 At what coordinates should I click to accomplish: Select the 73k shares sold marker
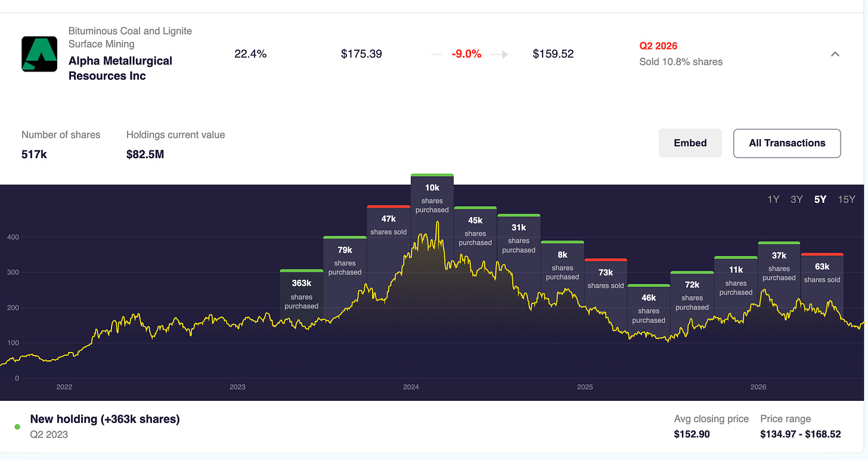(x=606, y=277)
